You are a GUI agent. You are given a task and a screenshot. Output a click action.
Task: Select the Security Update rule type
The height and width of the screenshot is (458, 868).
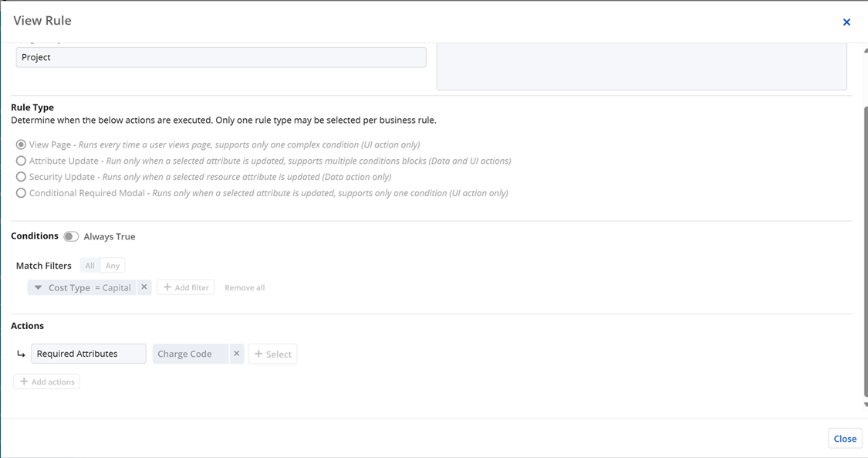coord(21,177)
